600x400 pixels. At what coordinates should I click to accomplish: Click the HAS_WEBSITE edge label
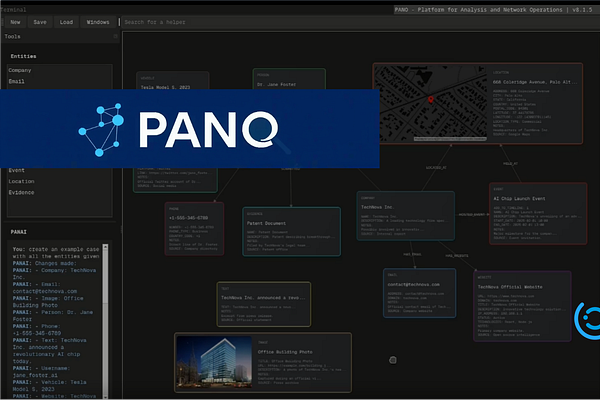[457, 255]
